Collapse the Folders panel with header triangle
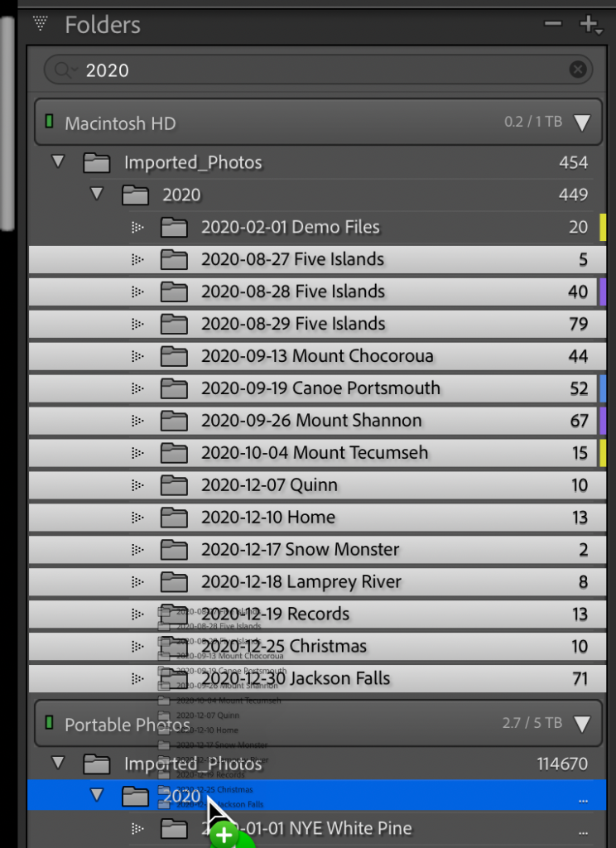 point(40,24)
